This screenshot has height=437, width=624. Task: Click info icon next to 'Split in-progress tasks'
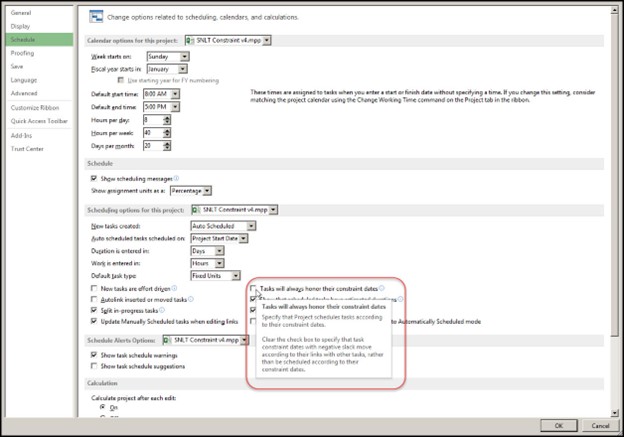tap(163, 310)
